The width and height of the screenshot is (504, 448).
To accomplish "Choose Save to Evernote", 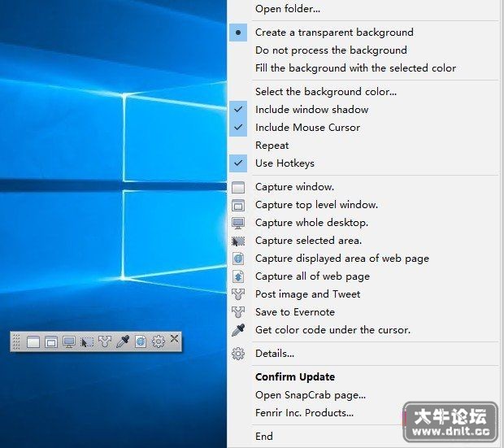I will tap(363, 312).
